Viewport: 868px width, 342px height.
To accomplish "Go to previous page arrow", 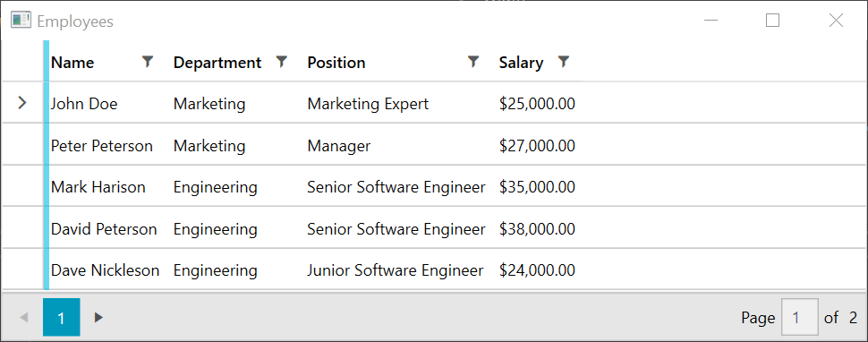I will click(x=24, y=317).
